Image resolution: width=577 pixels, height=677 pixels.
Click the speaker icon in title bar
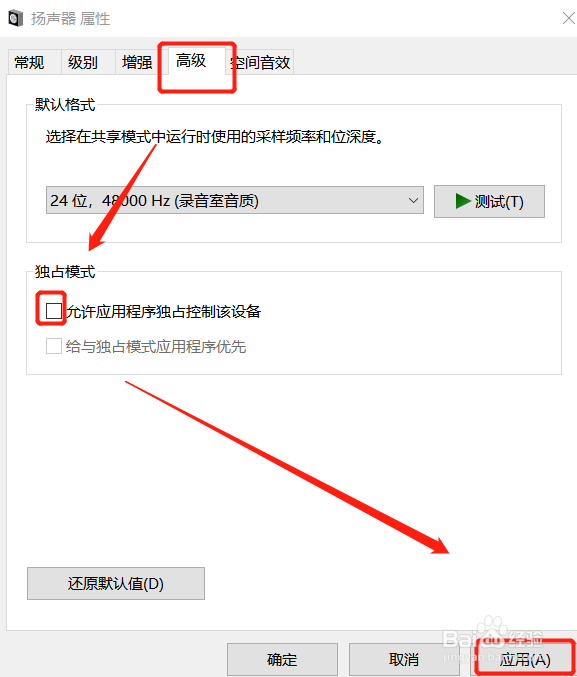16,19
